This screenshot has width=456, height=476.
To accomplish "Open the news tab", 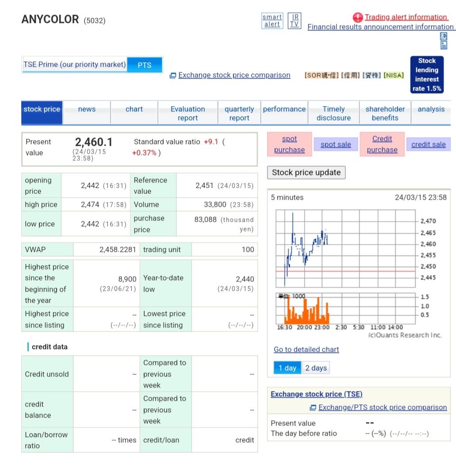I will point(87,112).
